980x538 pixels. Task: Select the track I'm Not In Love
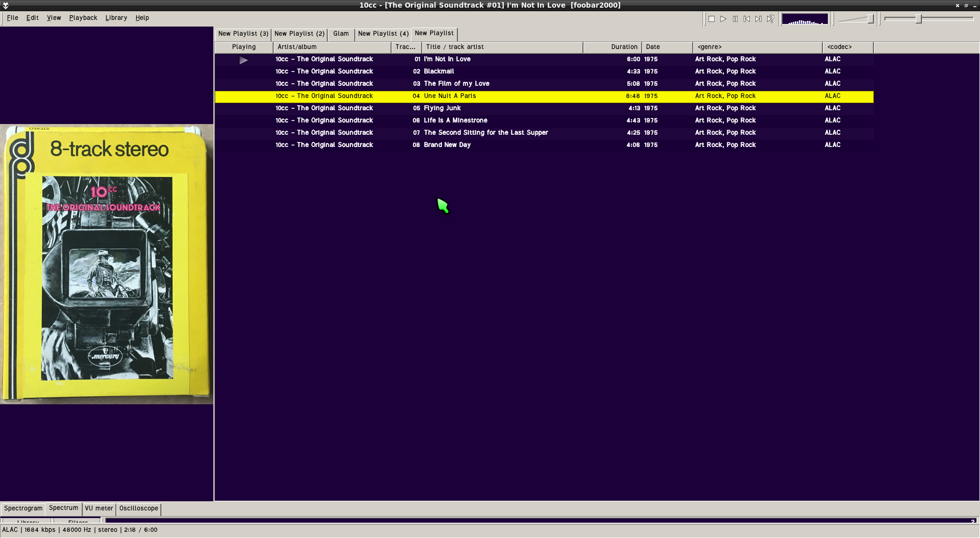pyautogui.click(x=544, y=59)
